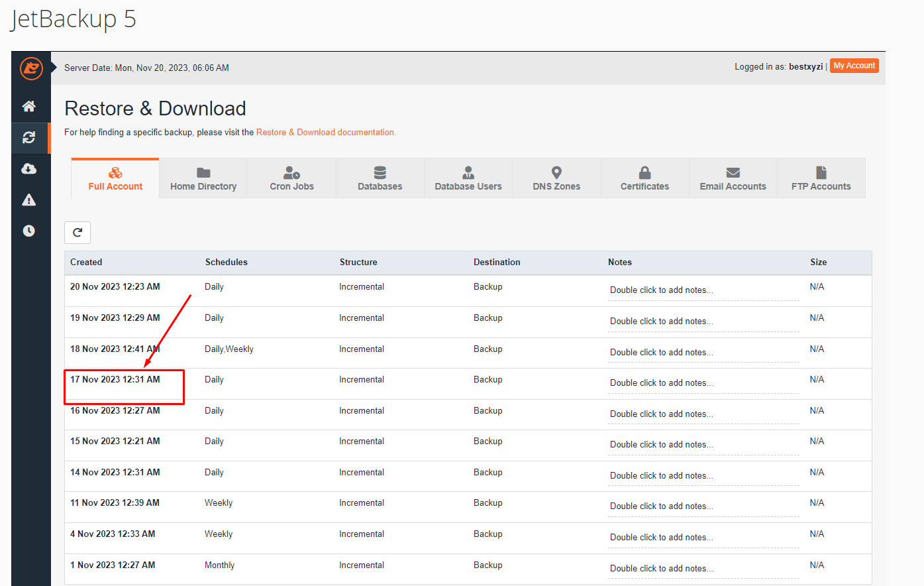Switch to the DNS Zones tab
The image size is (924, 586).
coord(556,178)
